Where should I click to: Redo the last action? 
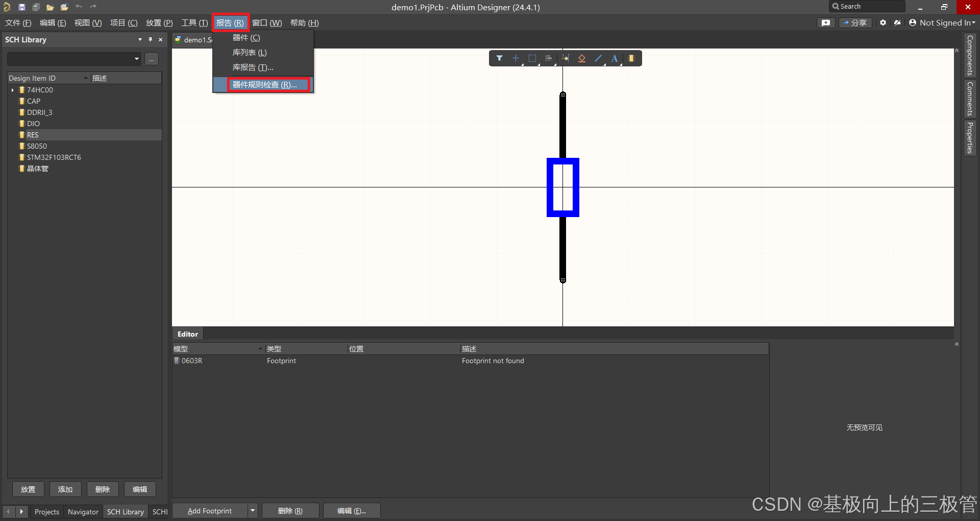pyautogui.click(x=93, y=7)
